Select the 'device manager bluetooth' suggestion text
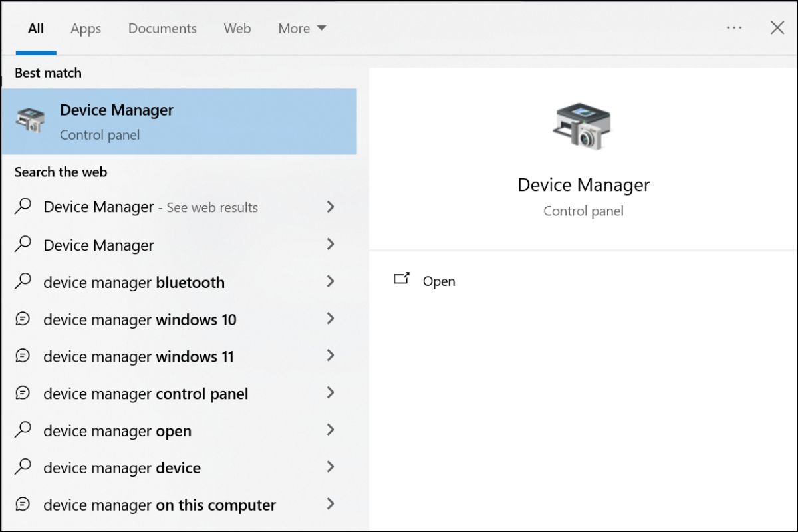798x532 pixels. [x=134, y=283]
